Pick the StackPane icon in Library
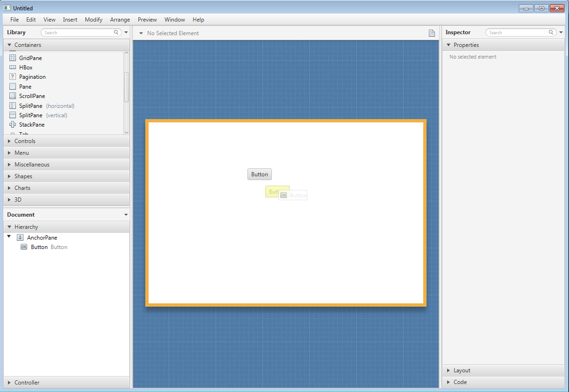This screenshot has height=392, width=569. pos(13,125)
